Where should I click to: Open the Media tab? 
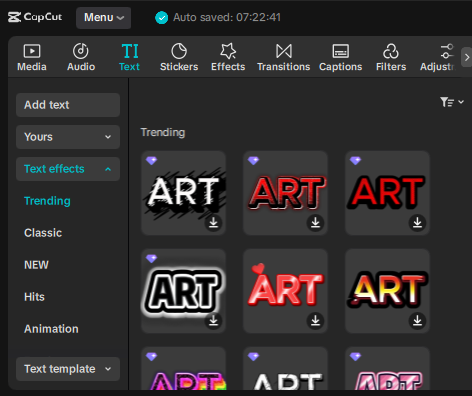tap(32, 58)
